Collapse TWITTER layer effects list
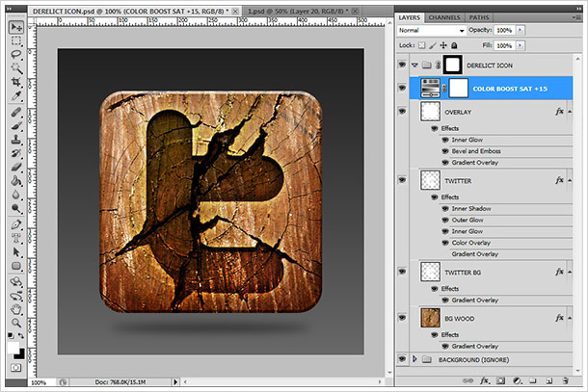 pyautogui.click(x=570, y=180)
